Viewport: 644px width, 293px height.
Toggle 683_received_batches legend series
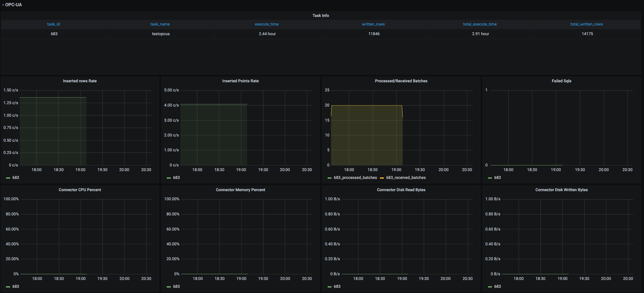406,178
